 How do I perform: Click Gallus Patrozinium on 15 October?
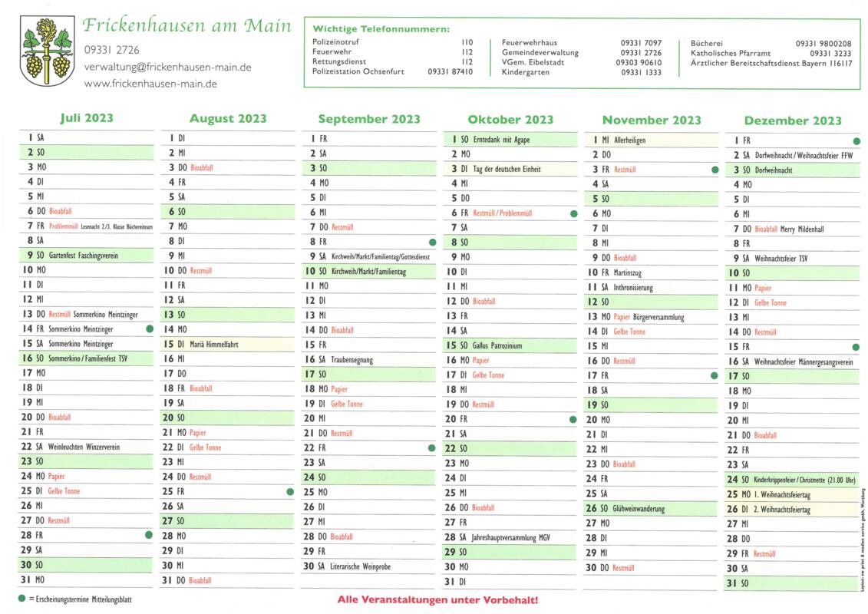click(497, 345)
